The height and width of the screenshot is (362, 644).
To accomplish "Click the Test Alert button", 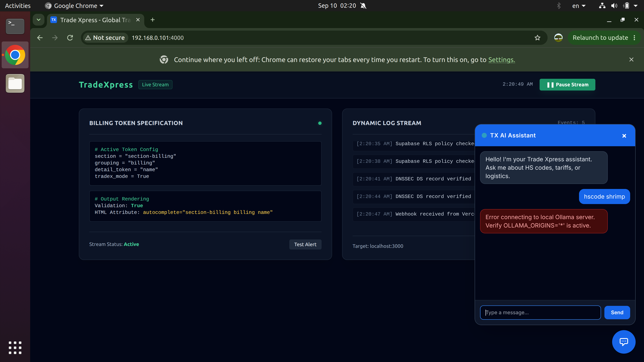I will (x=305, y=244).
